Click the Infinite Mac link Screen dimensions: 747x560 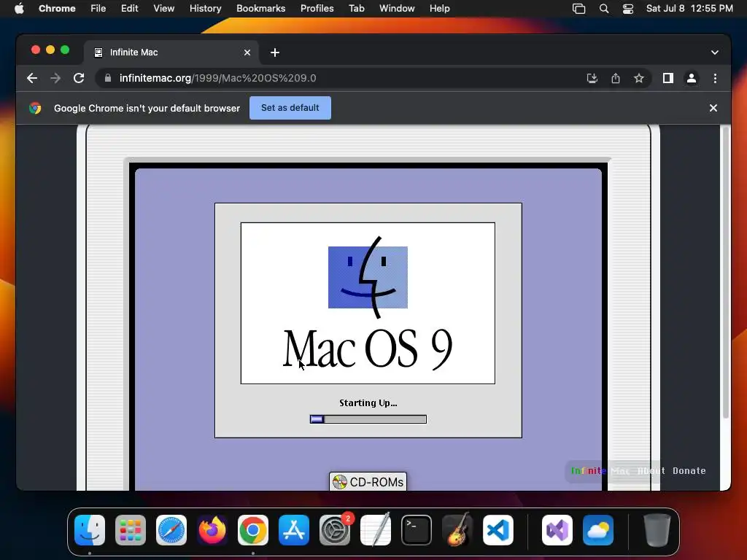pos(600,471)
